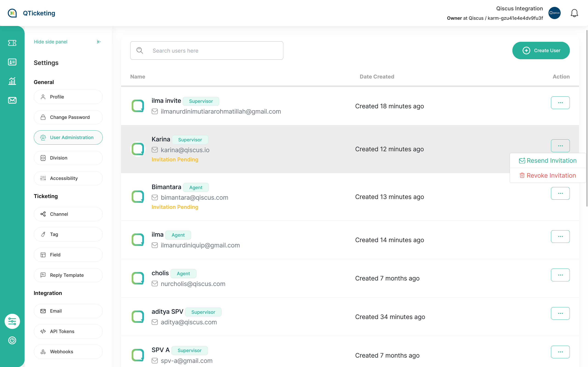Open Email integration settings

pyautogui.click(x=68, y=311)
